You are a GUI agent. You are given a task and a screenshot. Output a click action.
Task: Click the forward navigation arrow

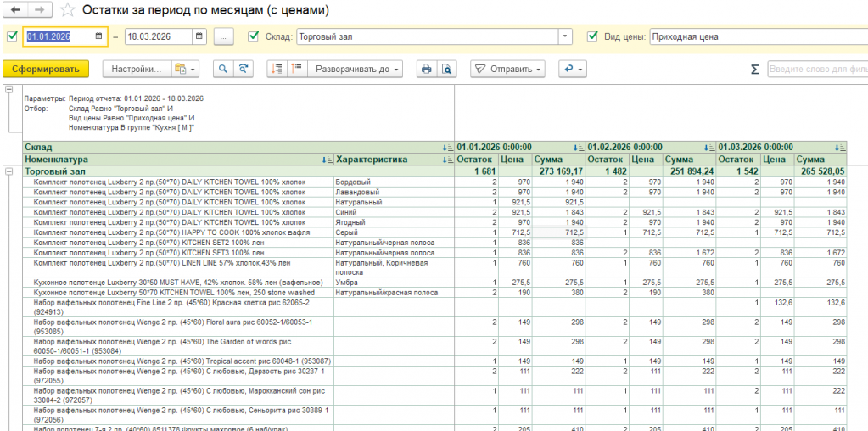[38, 11]
